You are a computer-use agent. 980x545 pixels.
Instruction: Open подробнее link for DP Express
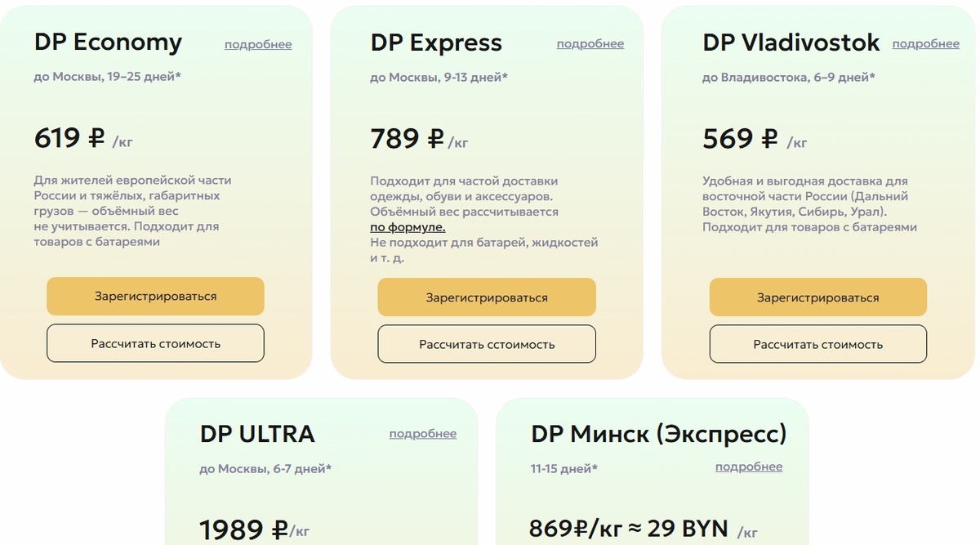(x=590, y=44)
